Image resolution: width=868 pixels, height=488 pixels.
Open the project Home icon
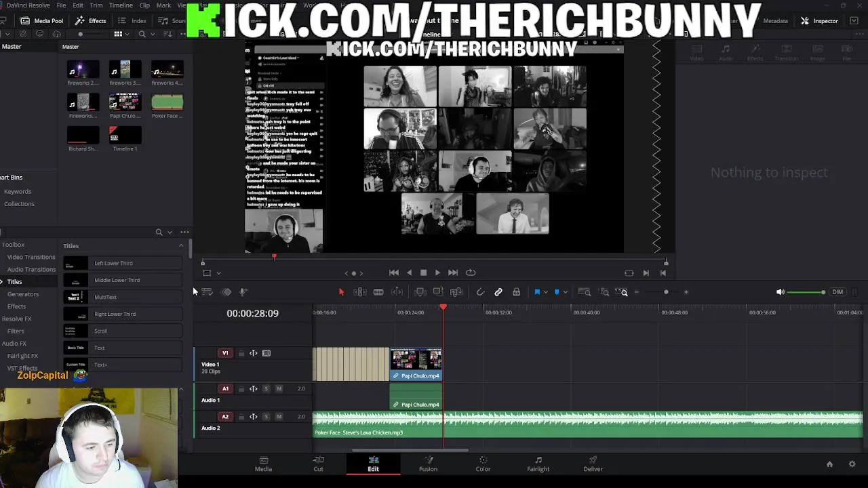829,464
